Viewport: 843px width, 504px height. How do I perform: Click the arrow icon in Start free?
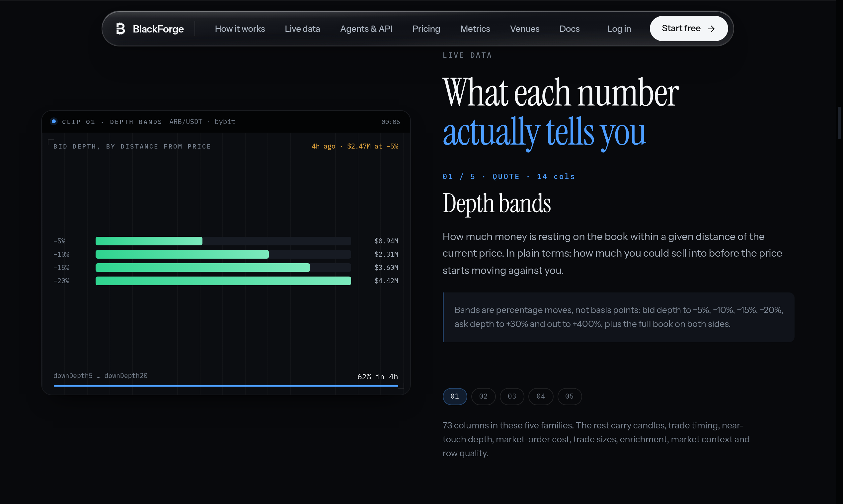tap(711, 29)
